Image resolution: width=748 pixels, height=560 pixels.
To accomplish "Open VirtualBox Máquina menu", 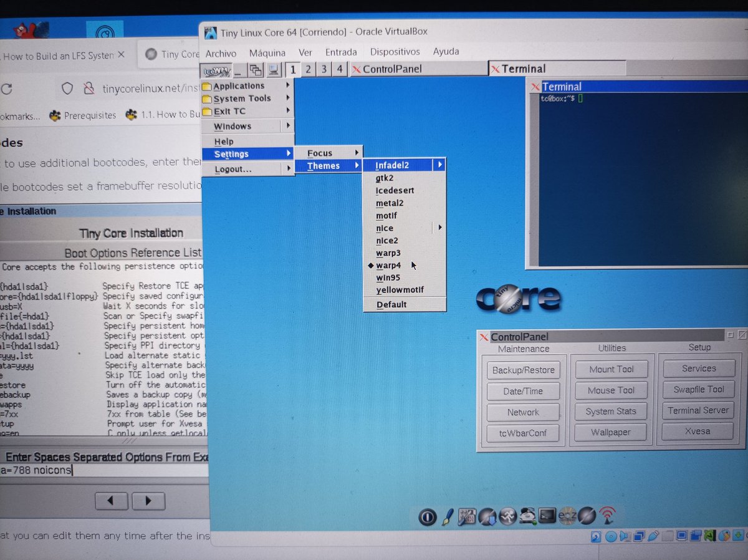I will click(x=267, y=52).
